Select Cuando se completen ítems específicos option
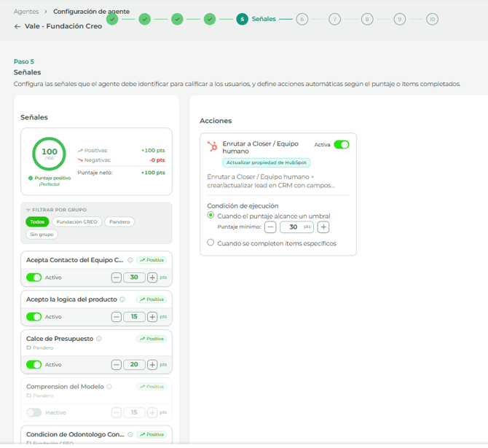 click(211, 243)
